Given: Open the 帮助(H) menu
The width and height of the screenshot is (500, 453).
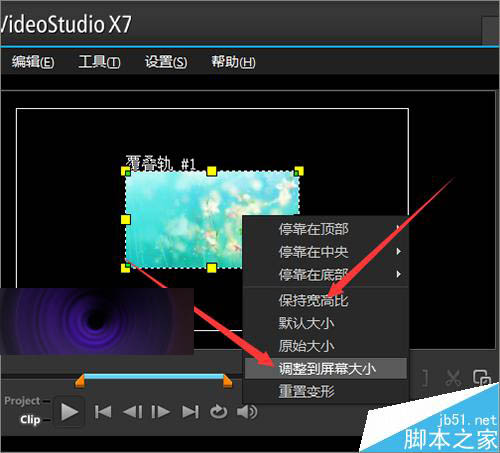Looking at the screenshot, I should [x=233, y=62].
